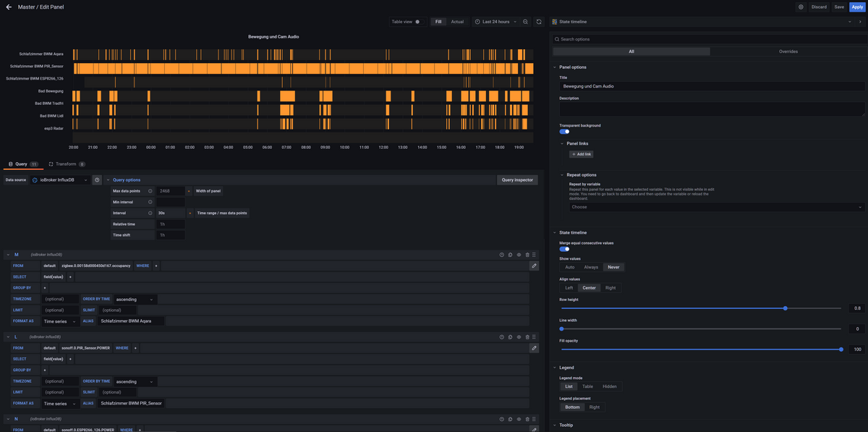Open ORDER BY TIME dropdown in query M
Viewport: 868px width, 432px height.
point(135,299)
